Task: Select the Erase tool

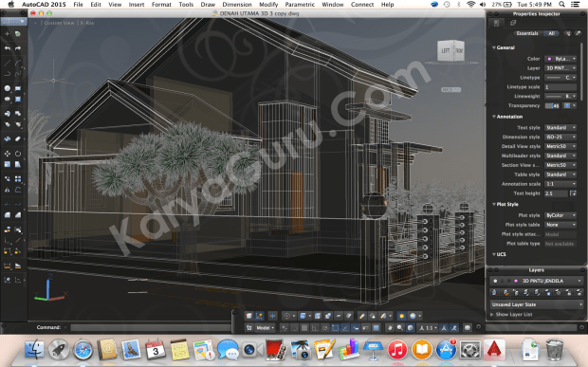Action: point(18,138)
